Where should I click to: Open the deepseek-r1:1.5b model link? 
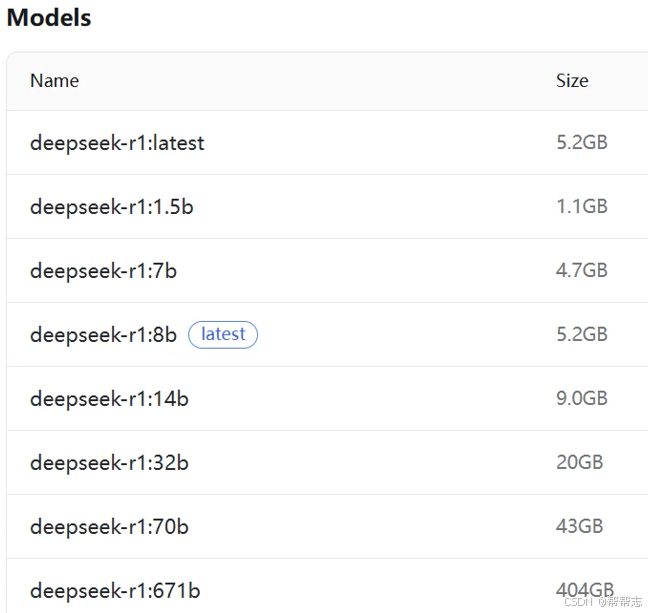[112, 207]
